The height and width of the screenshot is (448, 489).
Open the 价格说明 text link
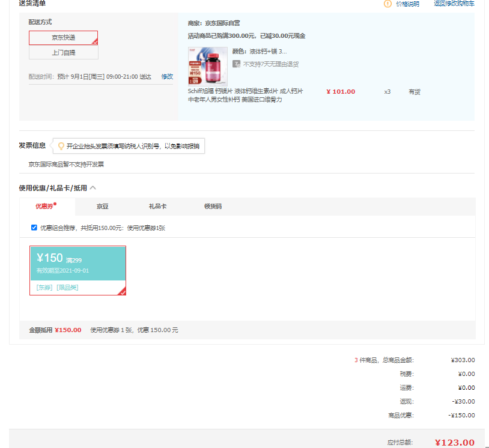[407, 4]
